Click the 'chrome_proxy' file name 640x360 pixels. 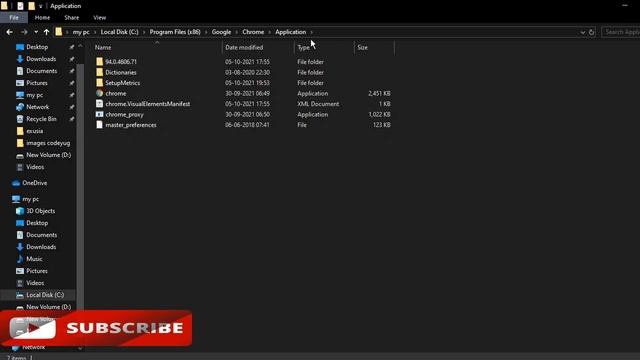tap(124, 115)
